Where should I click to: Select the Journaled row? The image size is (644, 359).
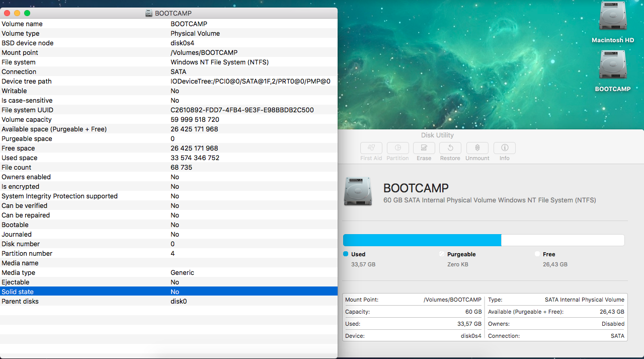(169, 234)
